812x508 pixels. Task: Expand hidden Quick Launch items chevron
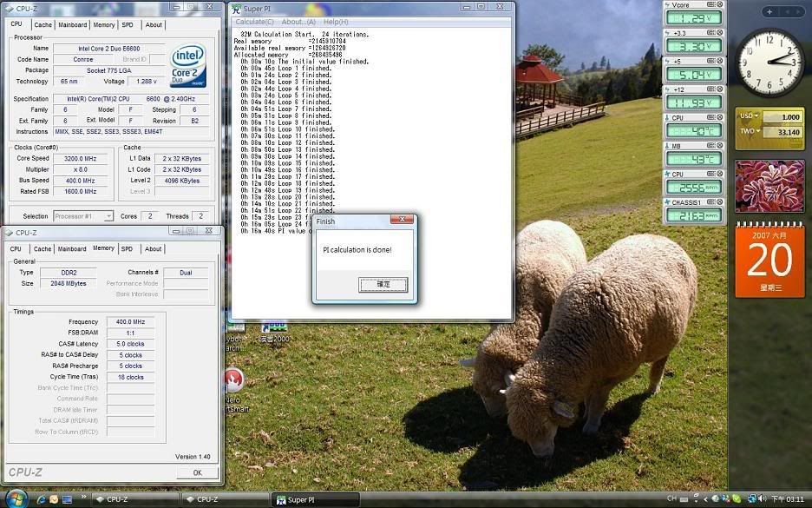click(x=82, y=499)
